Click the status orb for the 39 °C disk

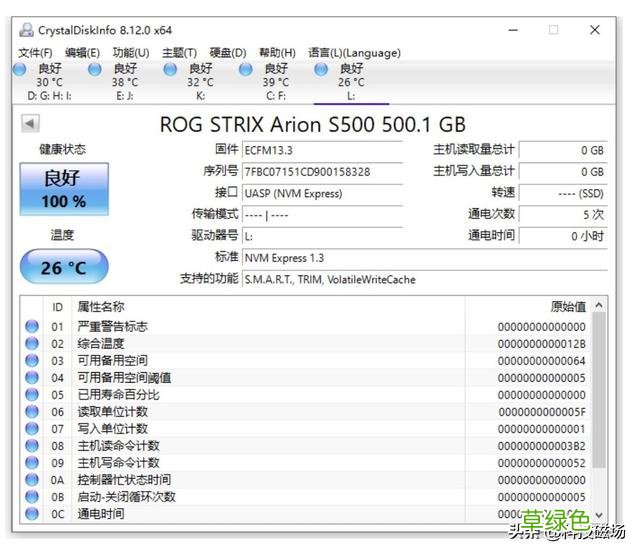pyautogui.click(x=245, y=69)
